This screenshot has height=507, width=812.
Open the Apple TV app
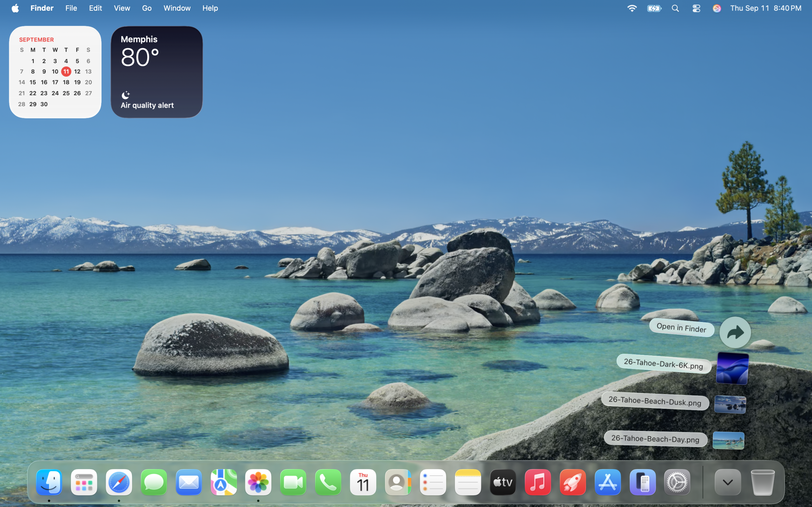point(503,482)
